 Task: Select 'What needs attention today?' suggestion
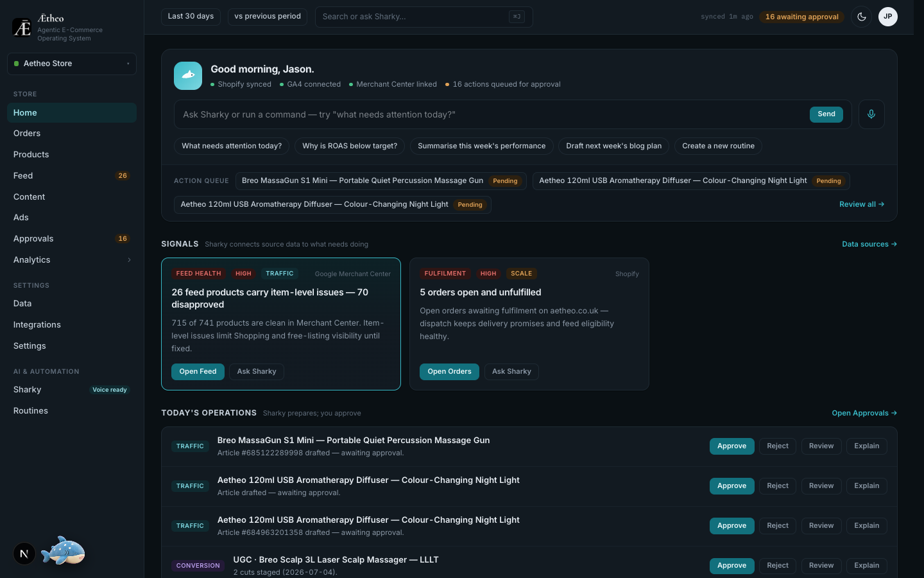click(232, 146)
